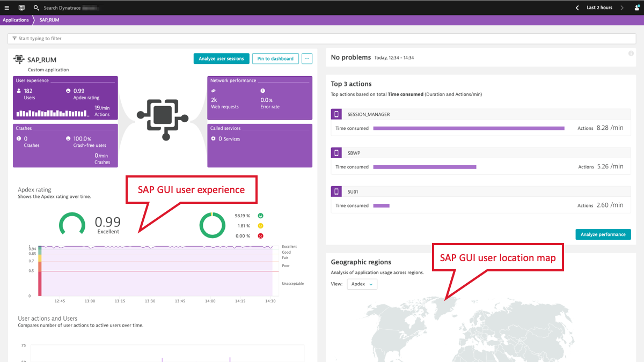Click the Crashes exclamation icon
This screenshot has width=644, height=362.
pyautogui.click(x=19, y=138)
